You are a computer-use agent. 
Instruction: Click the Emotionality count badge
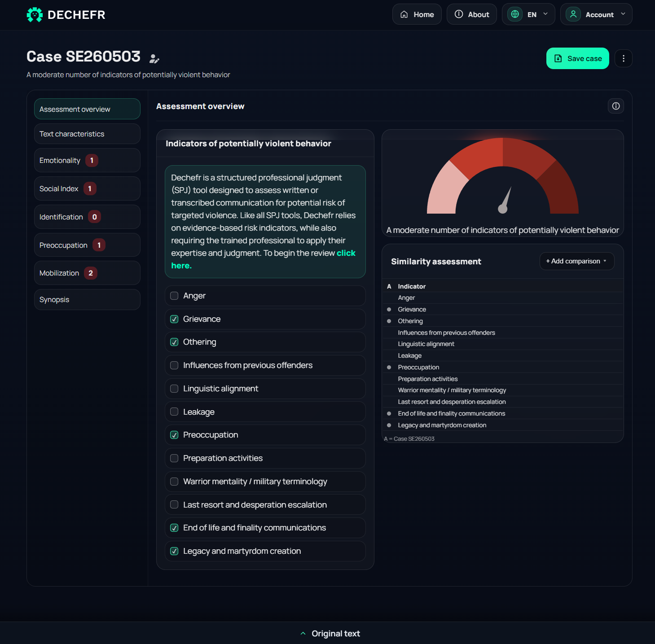coord(92,160)
